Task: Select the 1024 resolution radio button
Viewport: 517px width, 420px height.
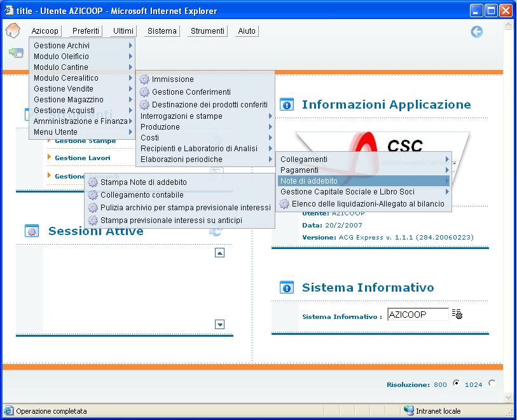Action: coord(492,383)
